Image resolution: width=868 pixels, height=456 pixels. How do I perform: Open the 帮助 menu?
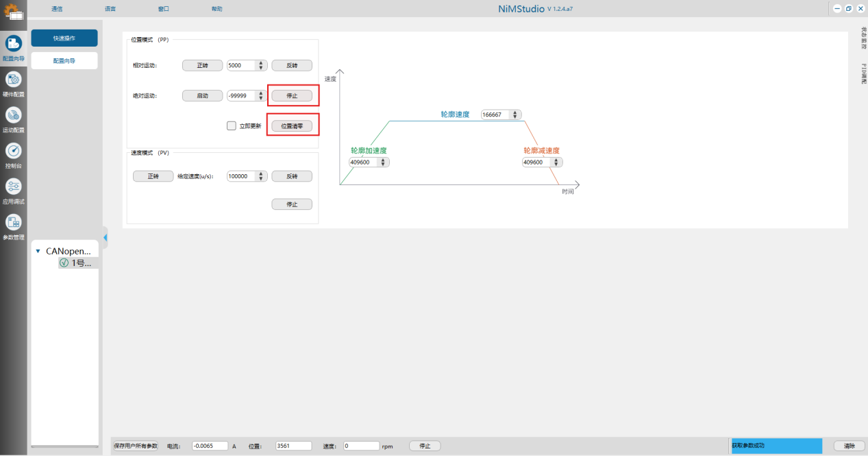(216, 9)
